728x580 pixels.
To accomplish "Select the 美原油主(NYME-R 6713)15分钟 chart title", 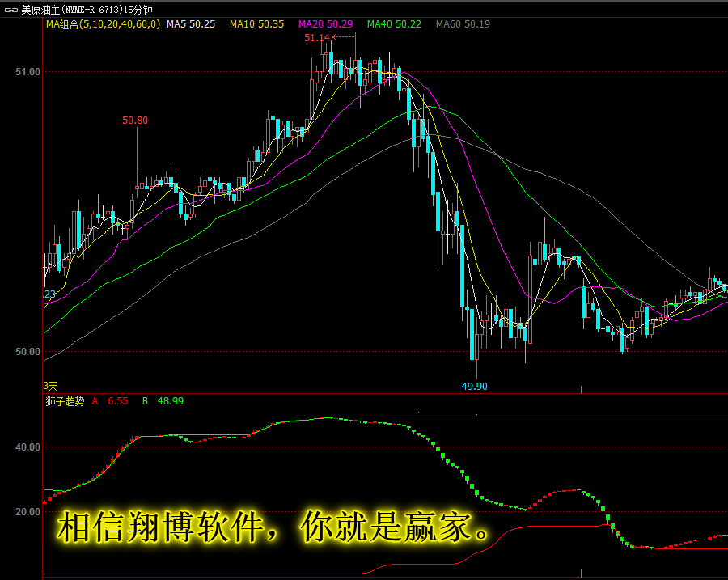I will click(x=87, y=10).
